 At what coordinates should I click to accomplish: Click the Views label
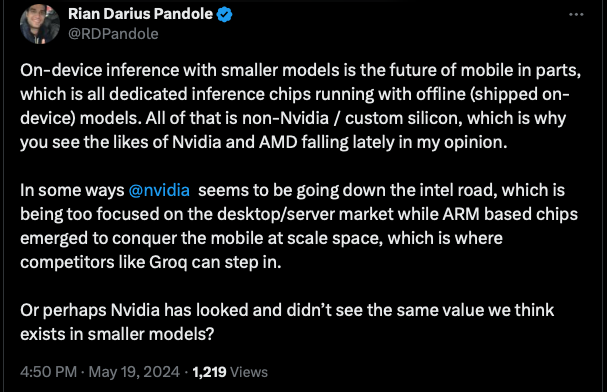coord(249,372)
